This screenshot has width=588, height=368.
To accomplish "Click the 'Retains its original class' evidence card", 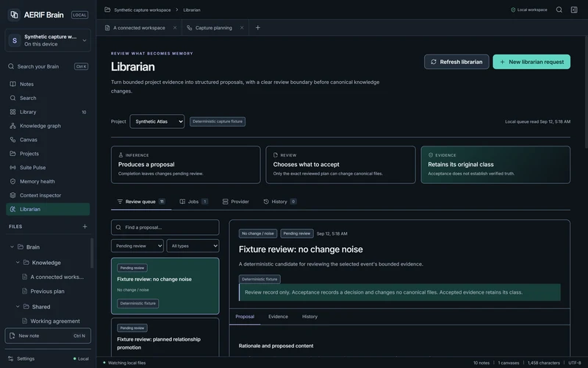I will pos(495,165).
